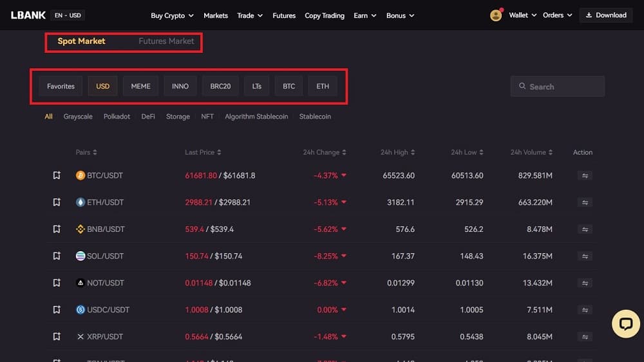Open trade action for USDC/USDT row
Image resolution: width=644 pixels, height=362 pixels.
(585, 310)
